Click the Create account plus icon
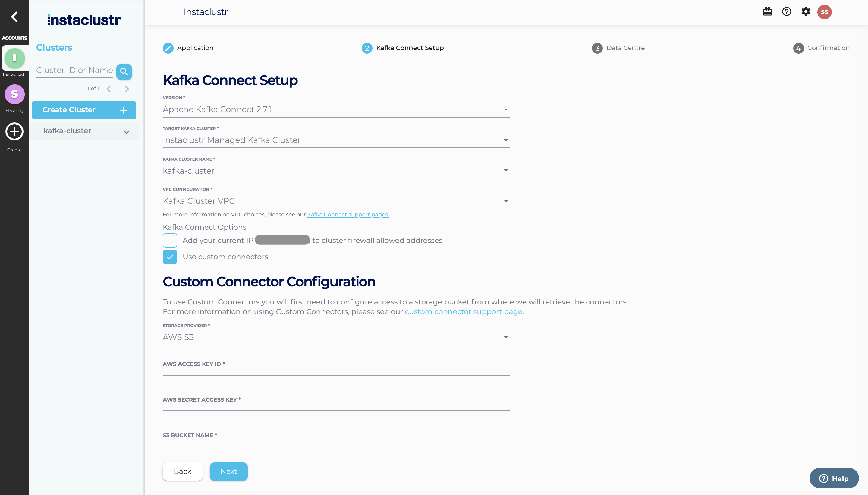The height and width of the screenshot is (495, 868). (x=14, y=131)
